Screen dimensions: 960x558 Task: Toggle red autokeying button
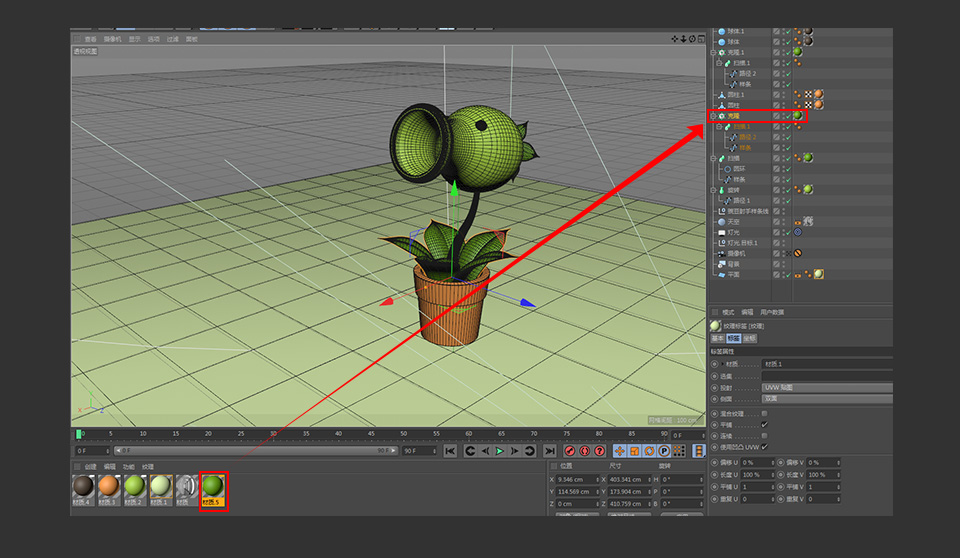click(585, 451)
